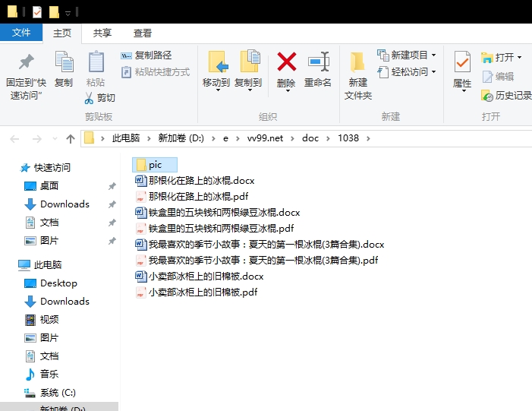Select 夏天的第一根冰棍(3篇合集).pdf file
The width and height of the screenshot is (532, 411).
click(x=257, y=260)
